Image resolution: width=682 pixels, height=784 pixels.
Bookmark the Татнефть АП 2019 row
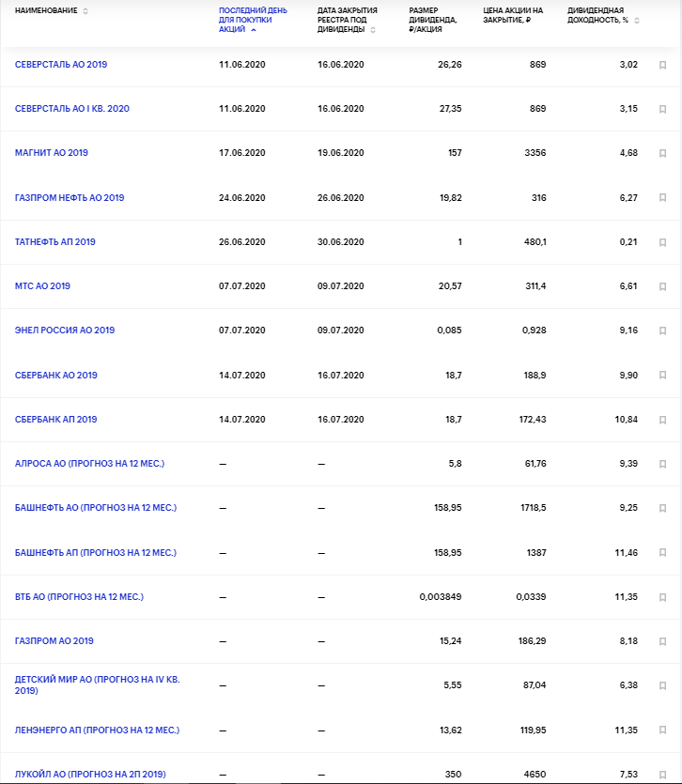coord(662,242)
